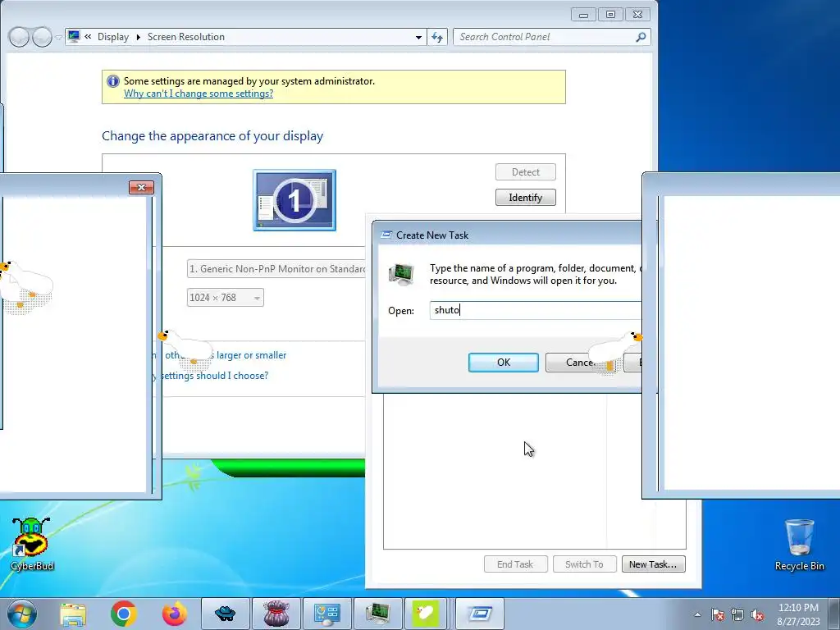
Task: Open settings should I choose help link
Action: pos(214,376)
